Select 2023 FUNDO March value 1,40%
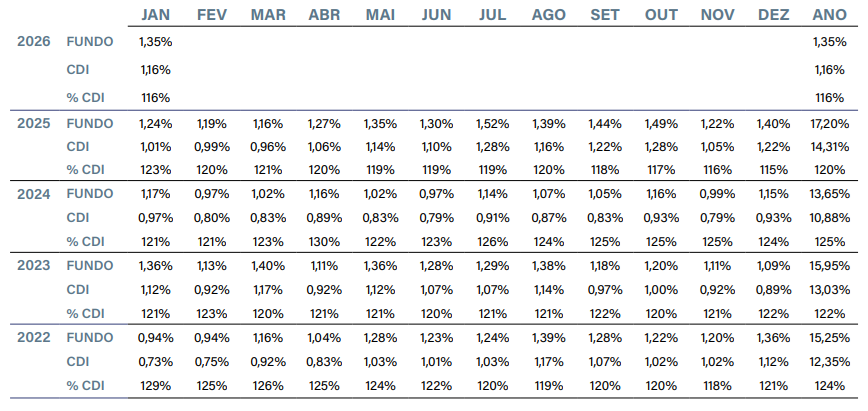The width and height of the screenshot is (868, 411). click(x=268, y=266)
